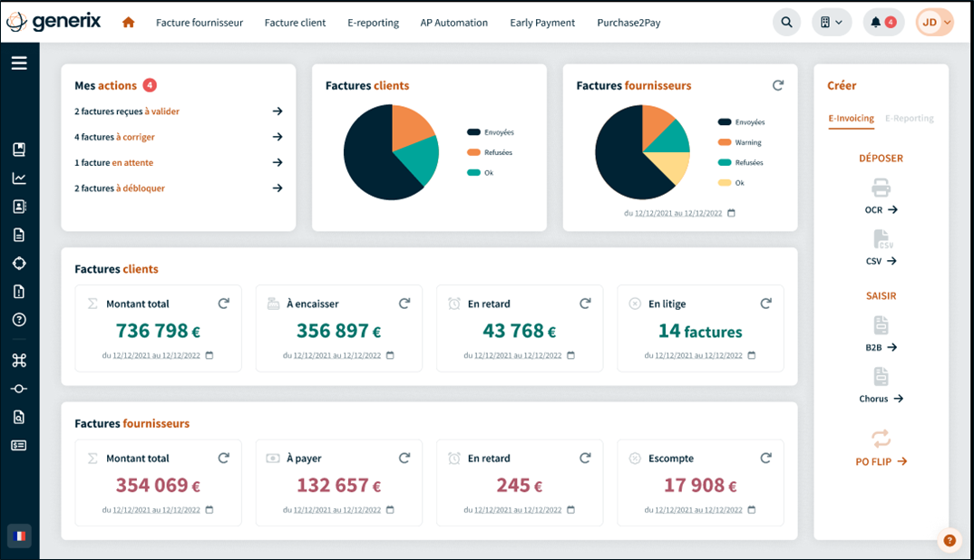Open the French flag language selector
This screenshot has height=560, width=974.
(x=19, y=536)
